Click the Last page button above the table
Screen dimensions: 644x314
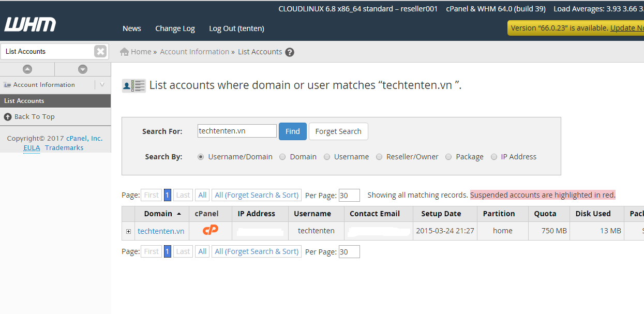183,195
